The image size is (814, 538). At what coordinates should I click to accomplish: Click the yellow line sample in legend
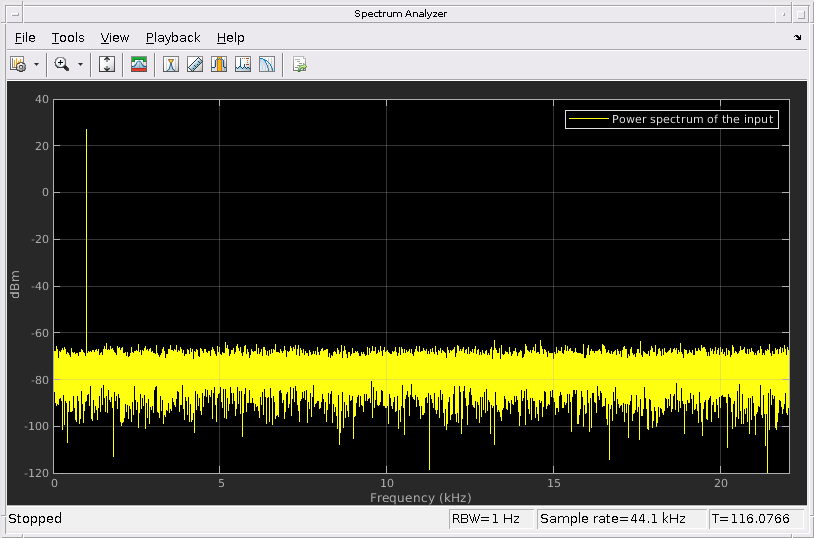[x=588, y=119]
